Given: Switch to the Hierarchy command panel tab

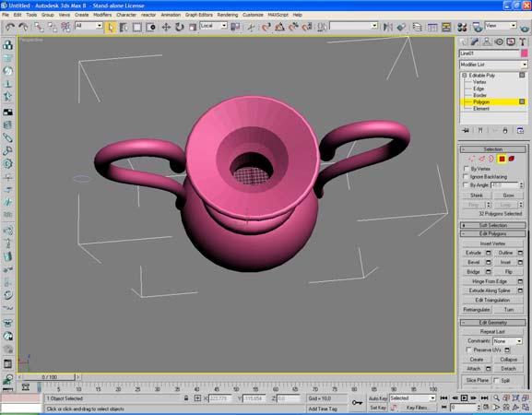Looking at the screenshot, I should coord(487,41).
